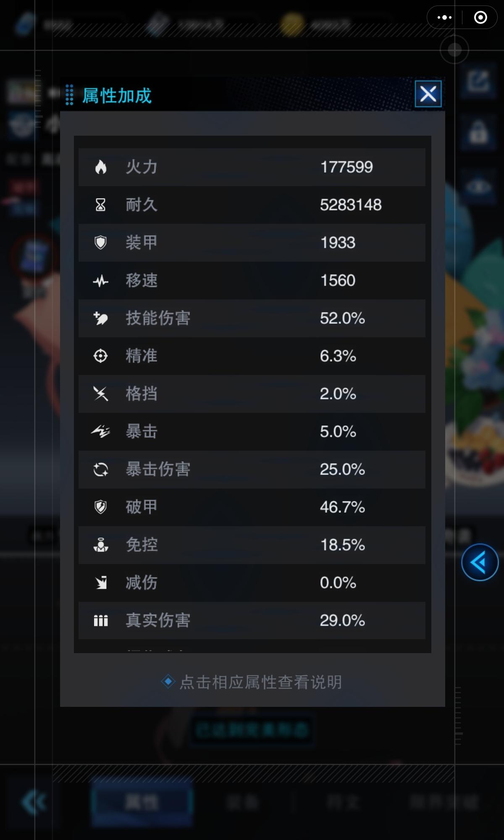Viewport: 504px width, 840px height.
Task: View the 暴击伤害 25.0% attribute row
Action: pyautogui.click(x=252, y=470)
